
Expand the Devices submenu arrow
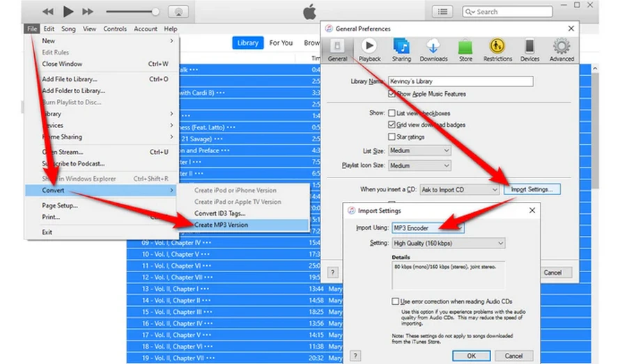(171, 125)
